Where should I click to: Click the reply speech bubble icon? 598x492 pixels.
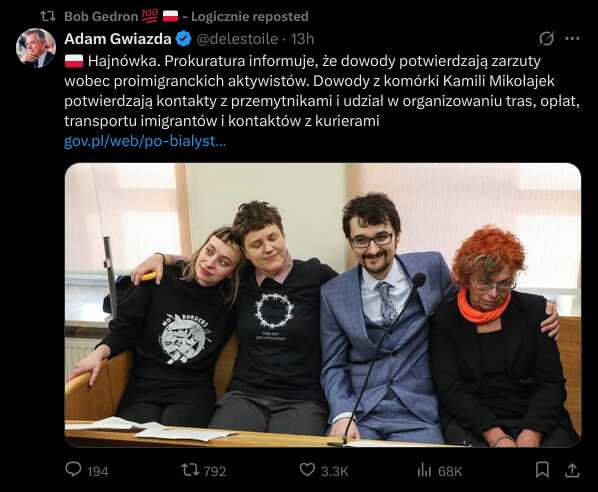73,469
